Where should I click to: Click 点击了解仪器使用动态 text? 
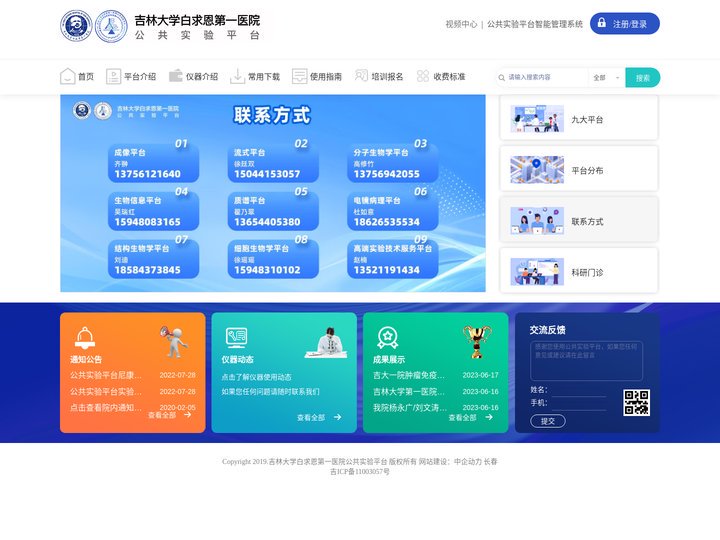coord(256,377)
